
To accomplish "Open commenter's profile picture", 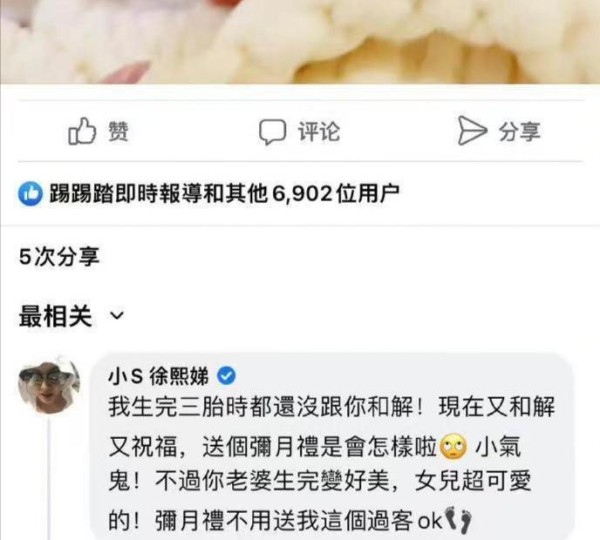I will [x=49, y=385].
